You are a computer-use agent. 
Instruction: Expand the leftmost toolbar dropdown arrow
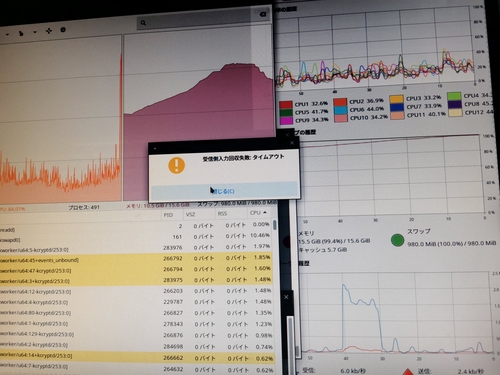point(7,34)
